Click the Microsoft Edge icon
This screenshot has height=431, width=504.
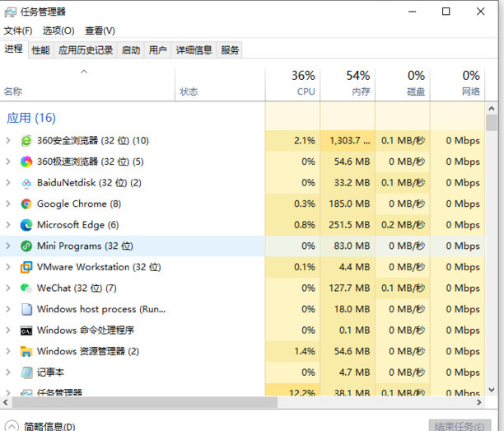coord(26,225)
